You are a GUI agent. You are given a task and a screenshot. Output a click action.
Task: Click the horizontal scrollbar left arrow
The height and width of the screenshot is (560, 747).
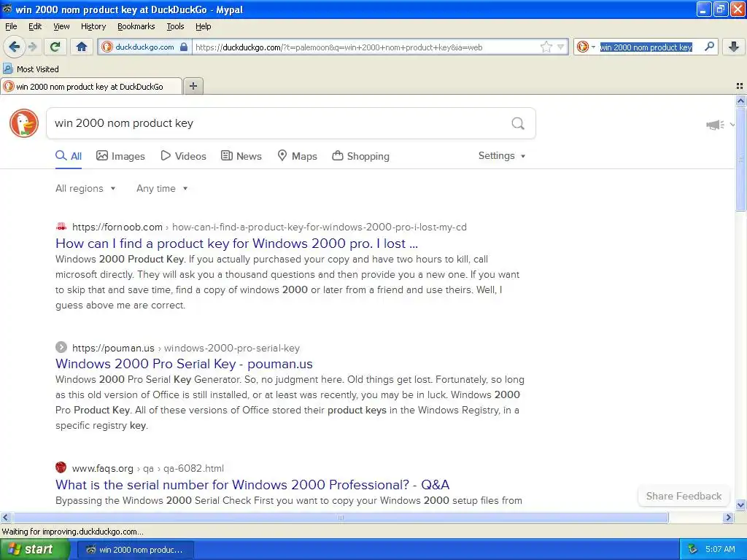6,517
